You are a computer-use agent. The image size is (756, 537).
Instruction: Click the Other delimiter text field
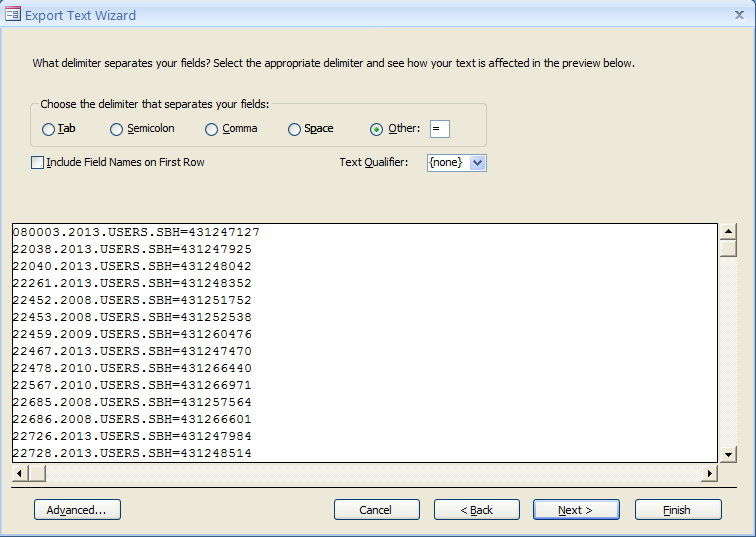point(440,129)
